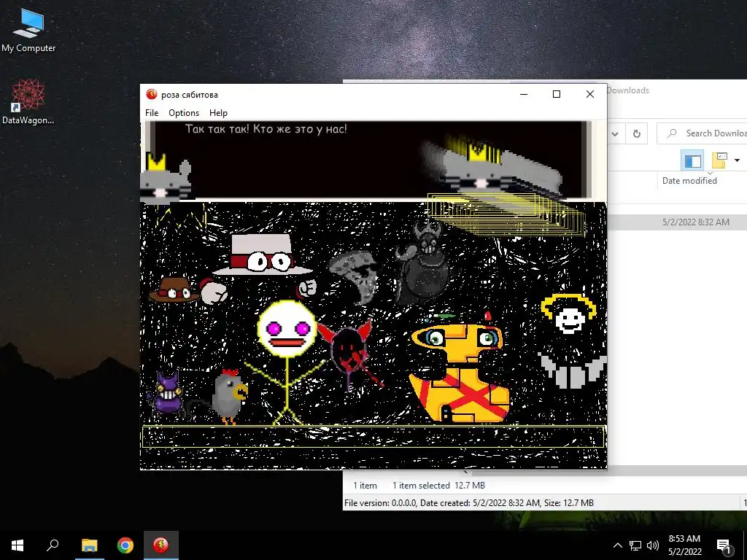Refresh the Downloads folder in Explorer
Viewport: 747px width, 560px height.
pyautogui.click(x=636, y=134)
